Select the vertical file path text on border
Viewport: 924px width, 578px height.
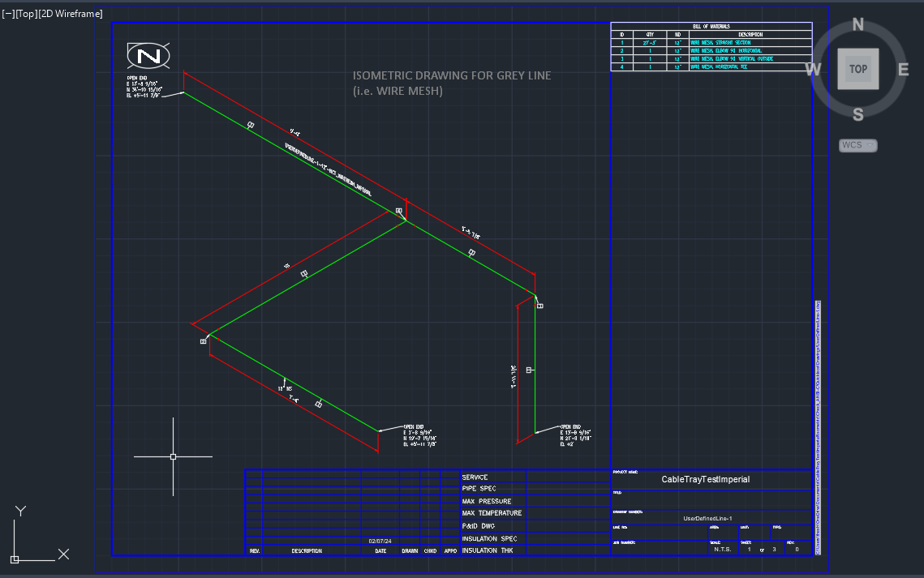(x=818, y=428)
